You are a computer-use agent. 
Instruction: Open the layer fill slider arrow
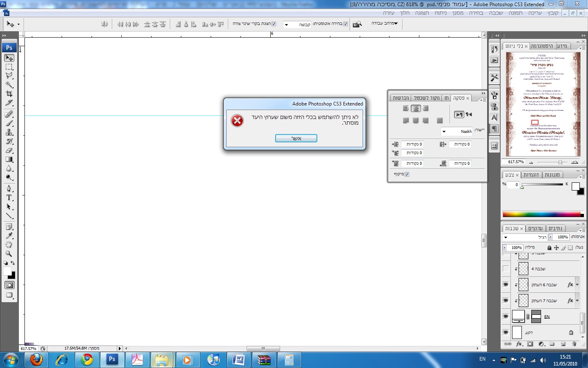click(505, 248)
